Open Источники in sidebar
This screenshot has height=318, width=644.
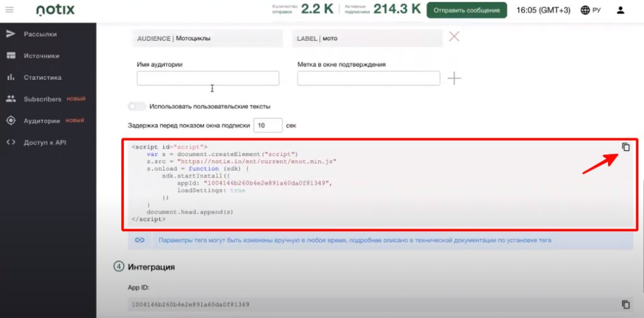[42, 56]
